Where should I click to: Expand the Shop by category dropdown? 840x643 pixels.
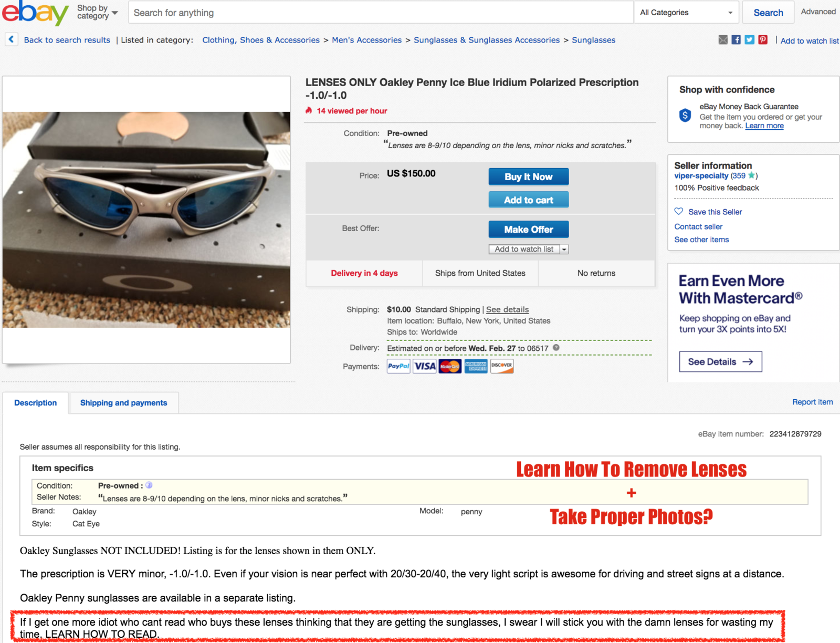point(98,12)
